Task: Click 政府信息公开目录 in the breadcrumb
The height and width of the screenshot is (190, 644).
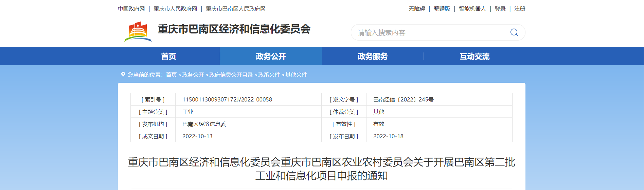Action: click(x=231, y=75)
